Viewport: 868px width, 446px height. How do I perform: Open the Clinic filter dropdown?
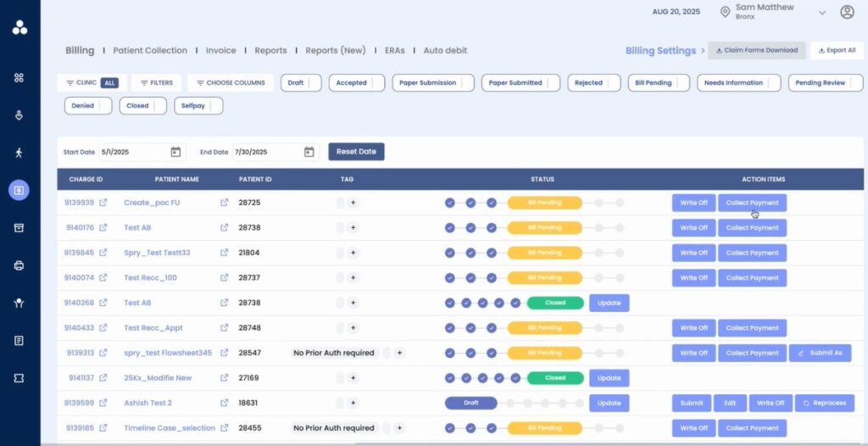point(90,83)
